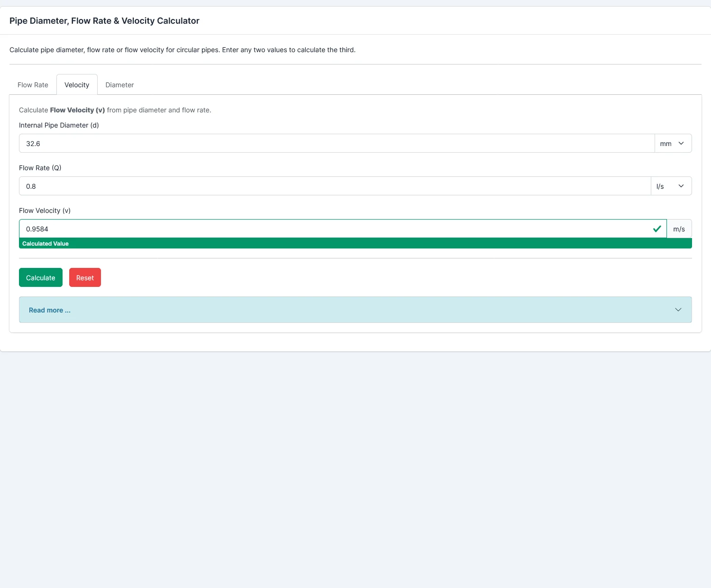
Task: Click the Flow Velocity (v) field label
Action: pyautogui.click(x=45, y=211)
